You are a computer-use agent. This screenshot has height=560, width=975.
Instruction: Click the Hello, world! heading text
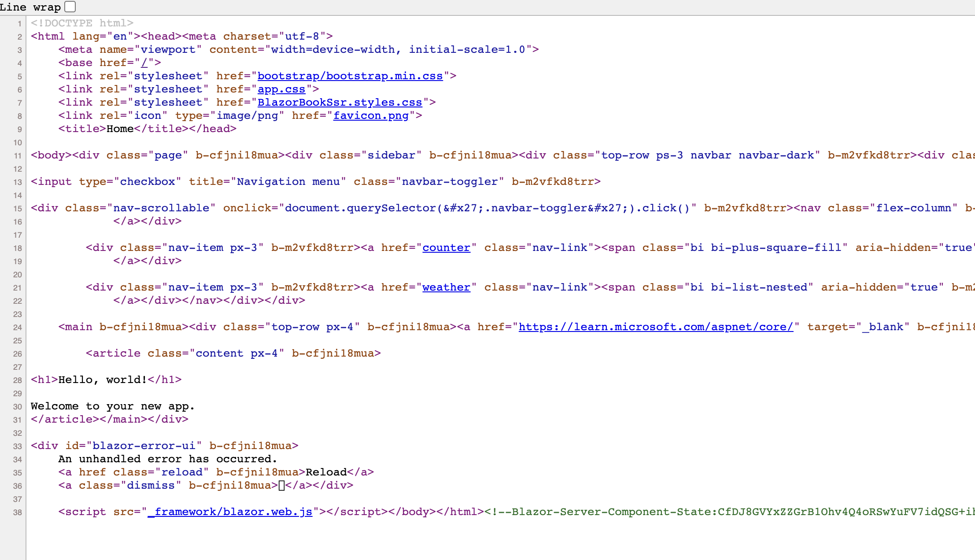coord(102,380)
